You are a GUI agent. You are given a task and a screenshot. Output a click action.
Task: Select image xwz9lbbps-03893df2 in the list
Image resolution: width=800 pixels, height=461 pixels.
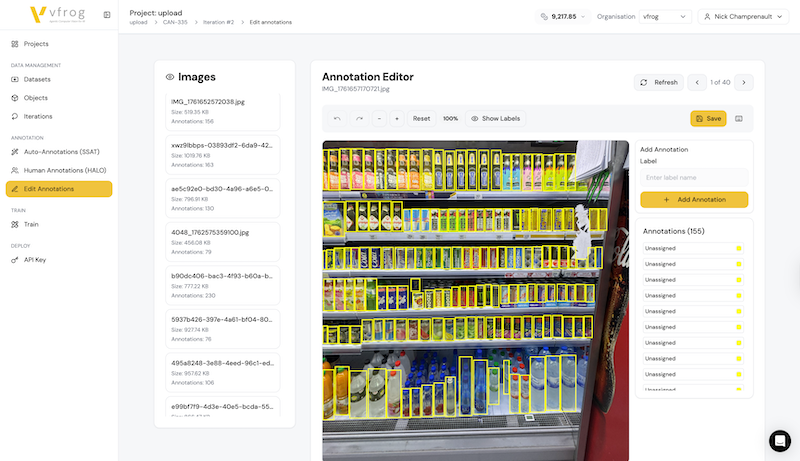pyautogui.click(x=223, y=155)
